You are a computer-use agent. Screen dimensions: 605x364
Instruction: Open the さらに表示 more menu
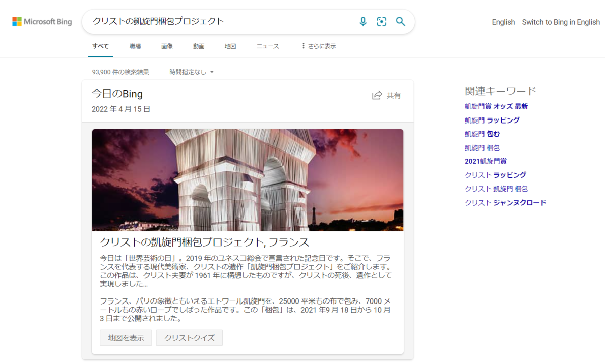point(318,46)
